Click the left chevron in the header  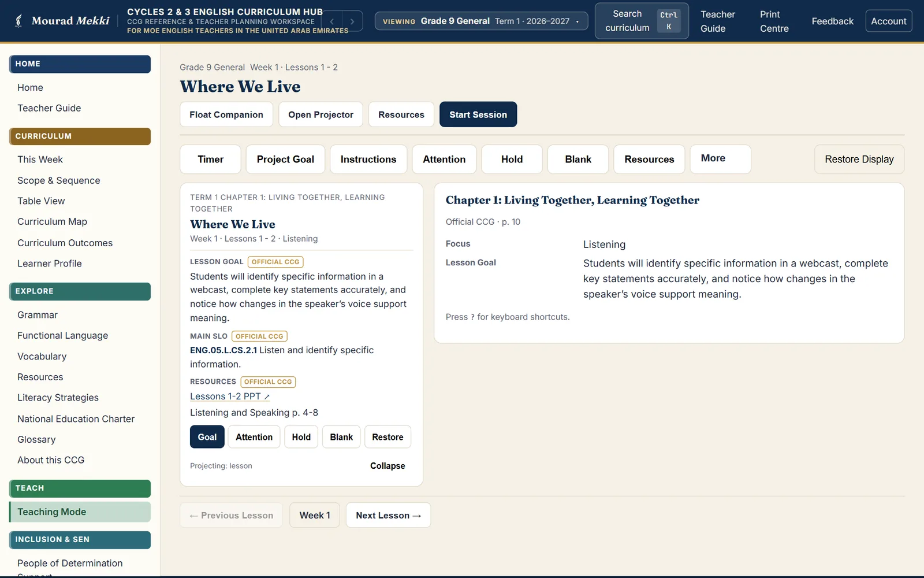pos(331,21)
